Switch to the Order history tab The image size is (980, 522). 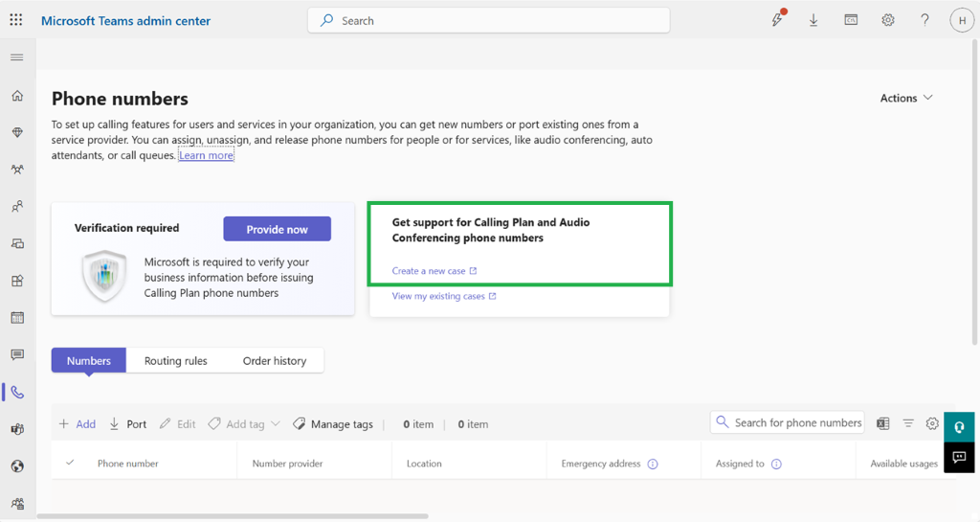point(275,361)
